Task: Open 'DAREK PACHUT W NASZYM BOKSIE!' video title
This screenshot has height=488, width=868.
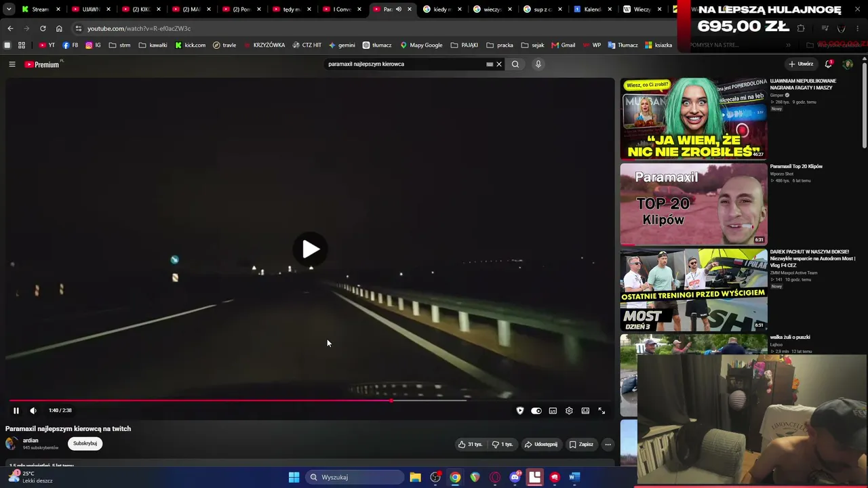Action: coord(812,258)
